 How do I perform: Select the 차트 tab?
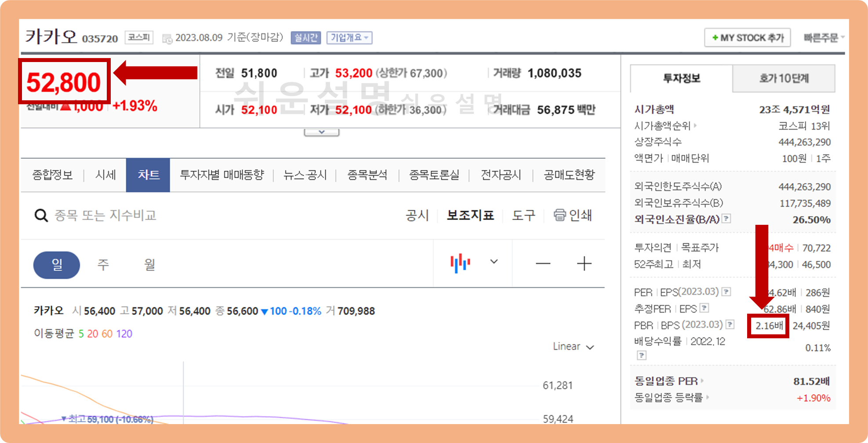coord(148,175)
